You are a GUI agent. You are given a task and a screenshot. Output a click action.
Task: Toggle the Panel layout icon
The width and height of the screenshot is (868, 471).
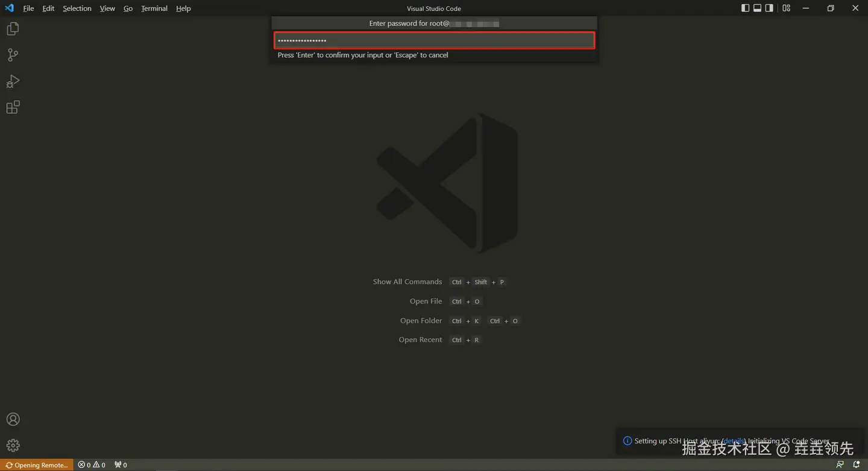click(757, 8)
